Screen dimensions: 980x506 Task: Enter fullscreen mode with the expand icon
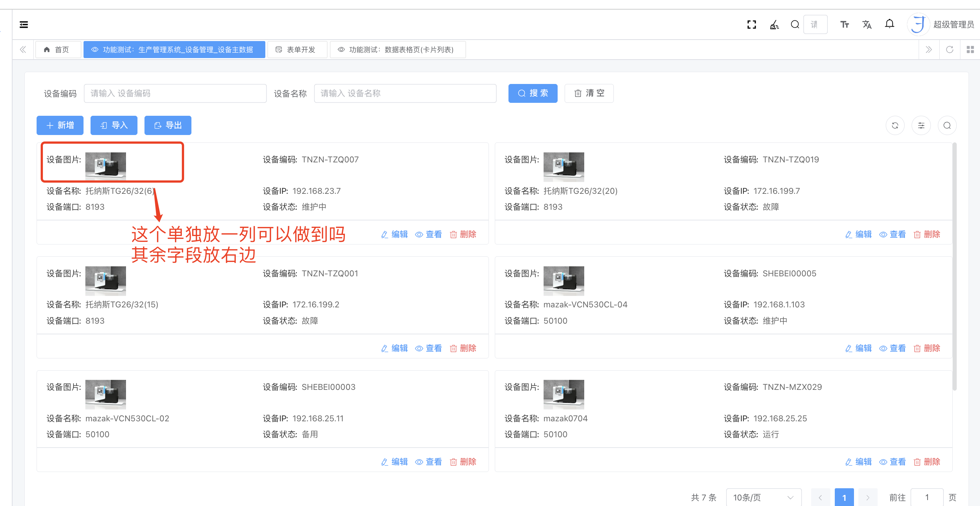(751, 25)
